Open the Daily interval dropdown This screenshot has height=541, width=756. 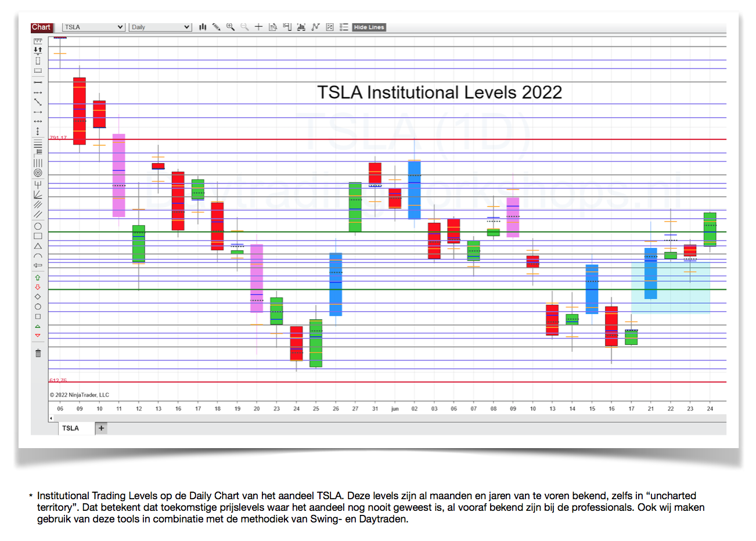160,27
